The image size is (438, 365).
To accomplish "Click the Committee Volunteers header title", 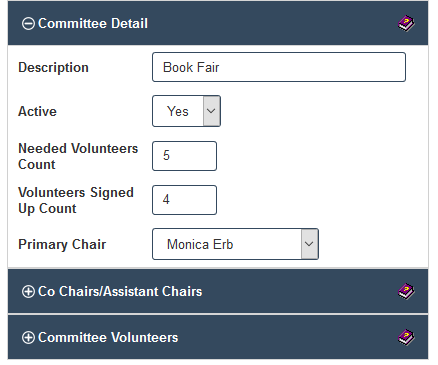I will click(108, 337).
